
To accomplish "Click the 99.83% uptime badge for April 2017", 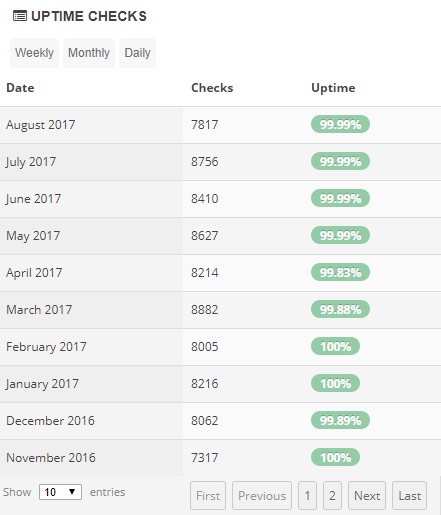I will (340, 272).
